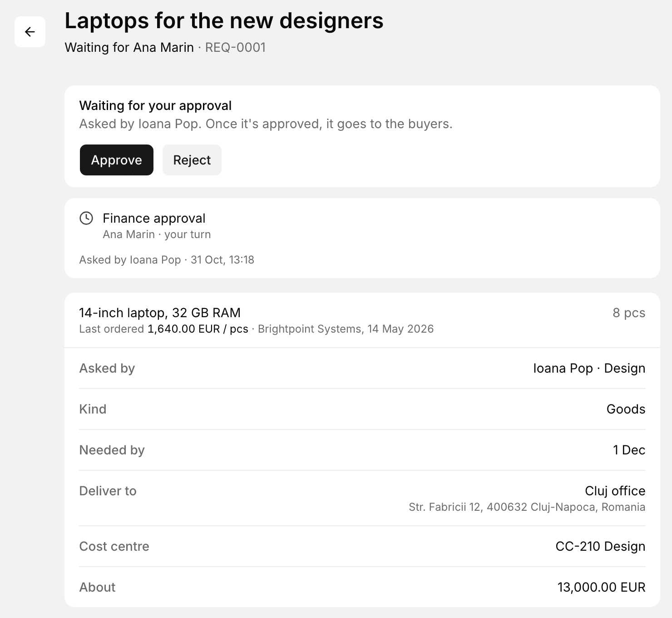The height and width of the screenshot is (618, 672).
Task: Click the '13,000.00 EUR' amount
Action: tap(602, 587)
